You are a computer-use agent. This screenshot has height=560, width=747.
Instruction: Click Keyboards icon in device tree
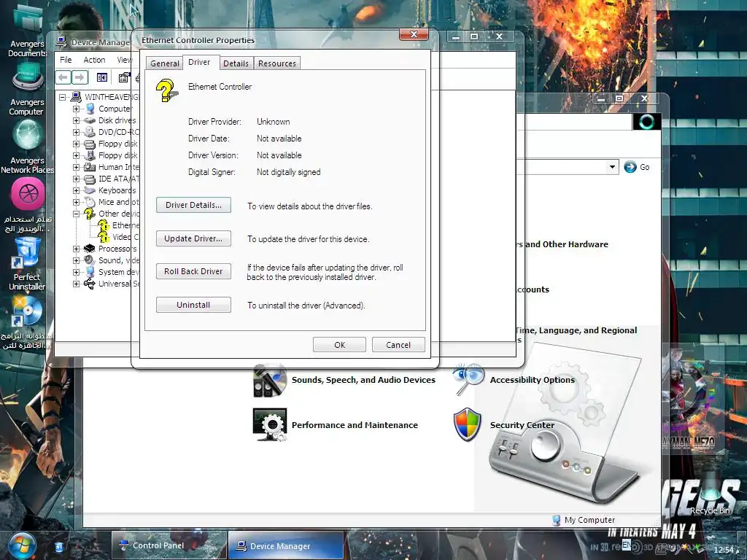(90, 190)
